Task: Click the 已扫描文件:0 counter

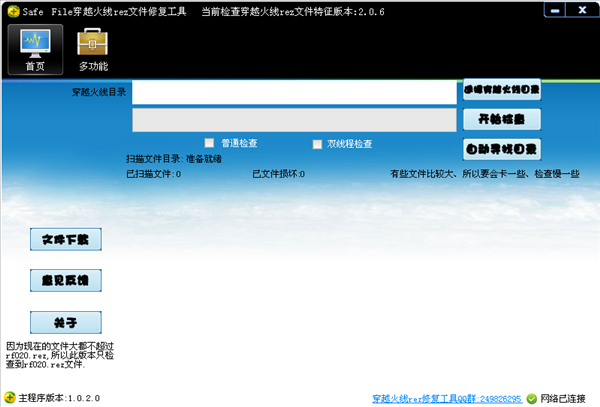Action: 153,174
